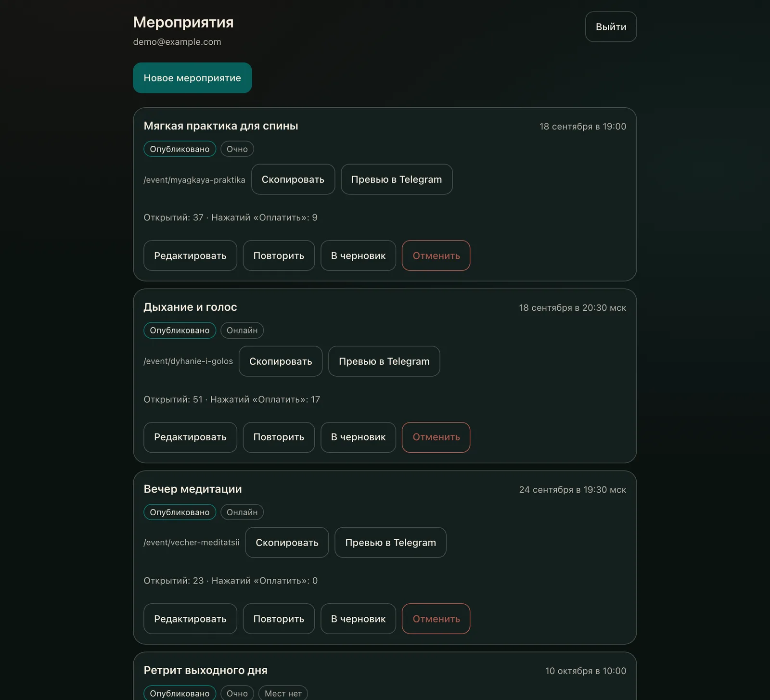The height and width of the screenshot is (700, 770).
Task: Click Онлайн badge on Вечер медитации
Action: pos(242,512)
